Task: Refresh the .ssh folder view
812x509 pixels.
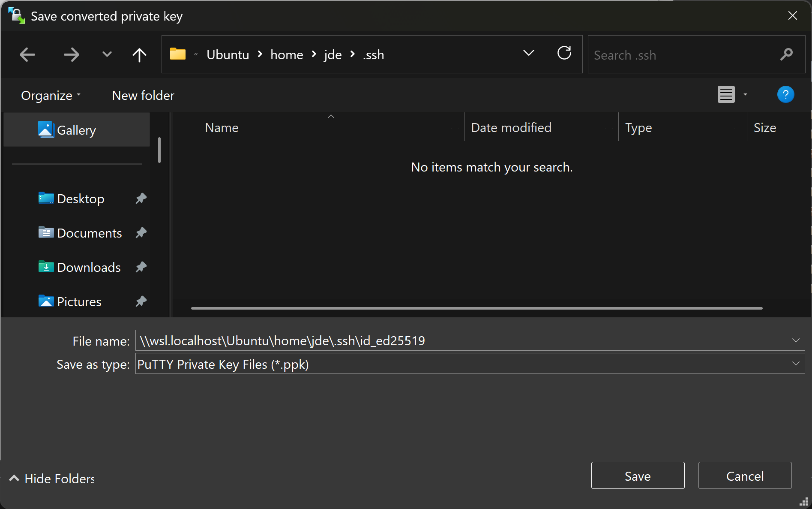Action: (x=564, y=53)
